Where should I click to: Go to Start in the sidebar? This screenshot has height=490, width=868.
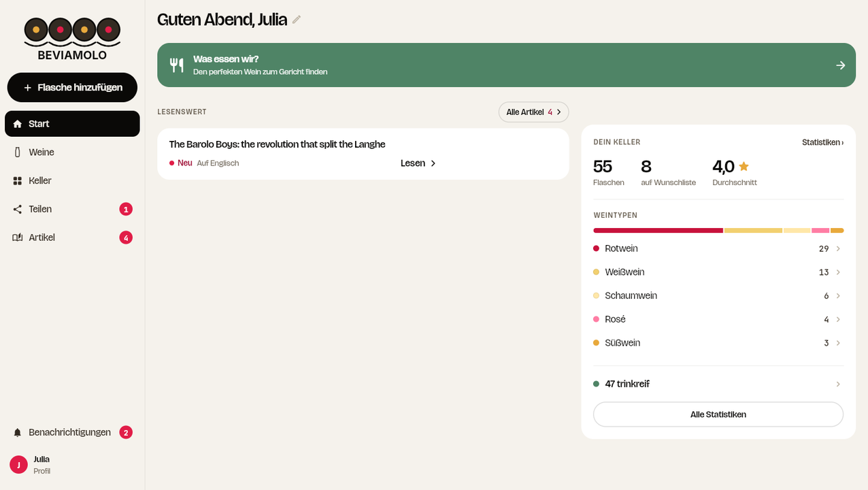point(72,124)
